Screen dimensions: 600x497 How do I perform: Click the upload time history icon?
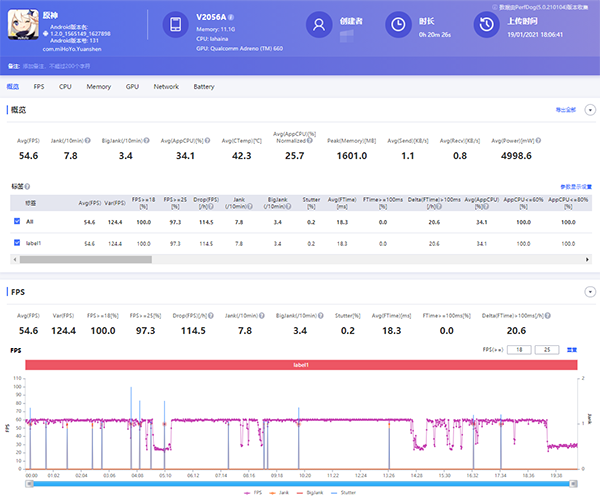coord(485,25)
